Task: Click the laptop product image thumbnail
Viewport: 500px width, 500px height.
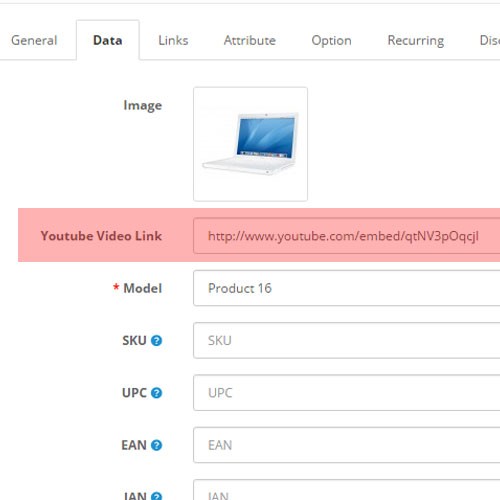Action: pos(250,144)
